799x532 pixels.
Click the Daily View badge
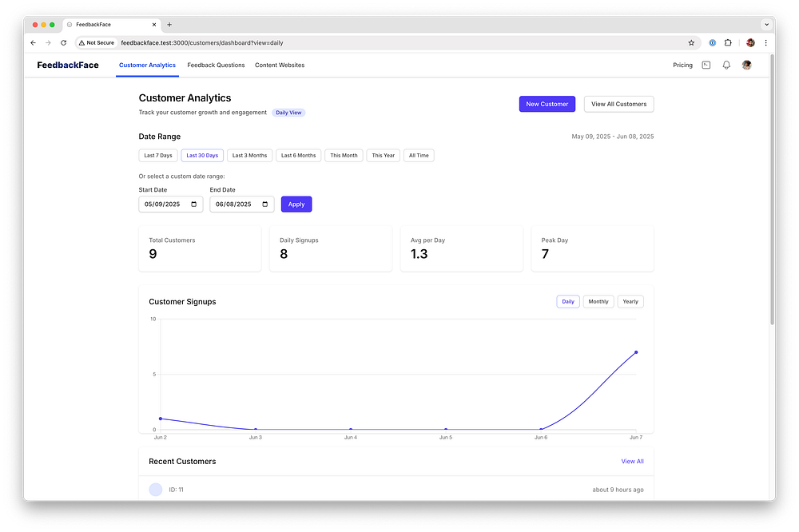point(288,113)
